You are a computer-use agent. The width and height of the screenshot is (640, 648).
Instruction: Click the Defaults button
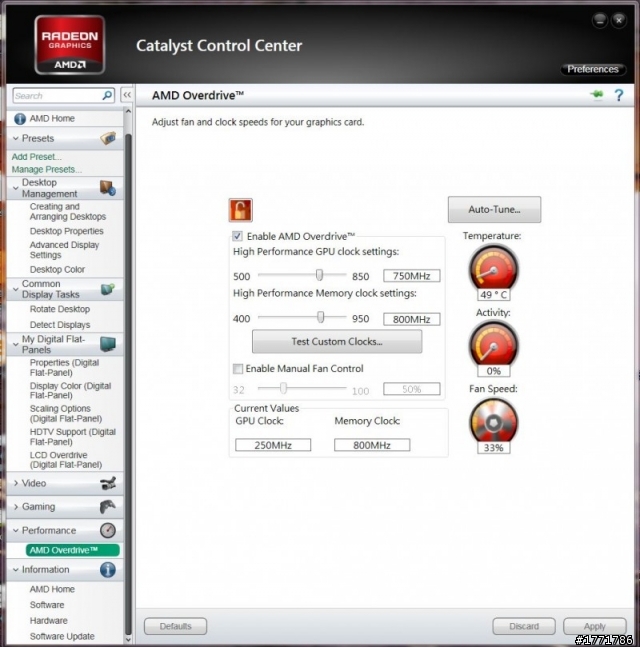(x=175, y=626)
